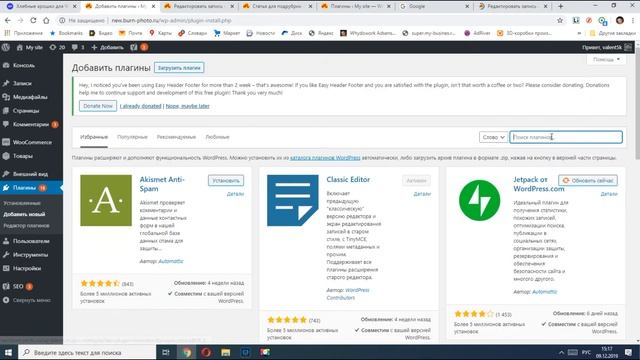Click the Jetpack plugin logo
The image size is (640, 360).
(x=480, y=200)
